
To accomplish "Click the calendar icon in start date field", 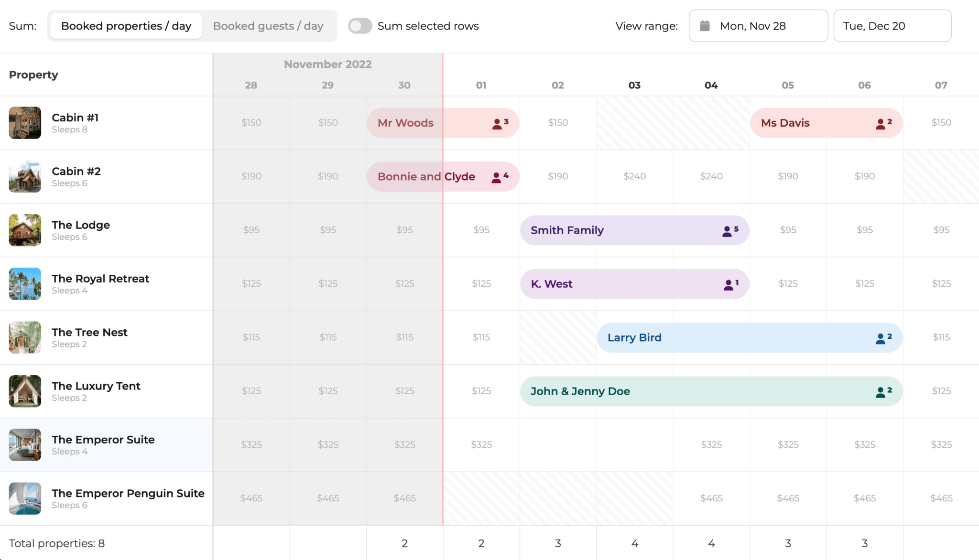I will [705, 26].
